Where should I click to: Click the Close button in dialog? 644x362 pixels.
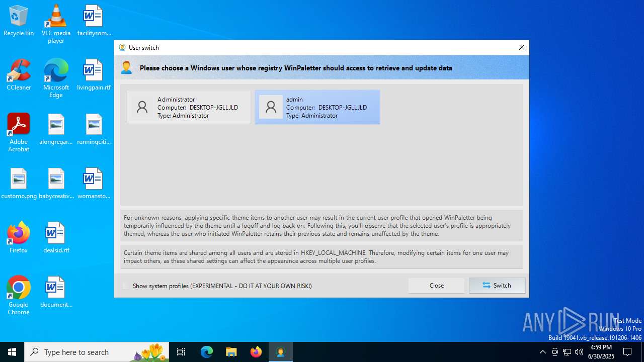437,286
